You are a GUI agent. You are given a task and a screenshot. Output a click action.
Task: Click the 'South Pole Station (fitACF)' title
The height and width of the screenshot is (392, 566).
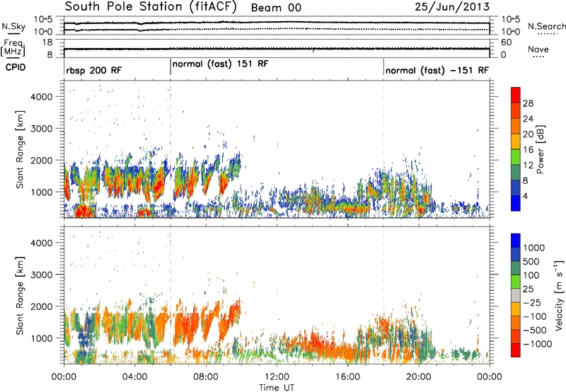pyautogui.click(x=151, y=7)
